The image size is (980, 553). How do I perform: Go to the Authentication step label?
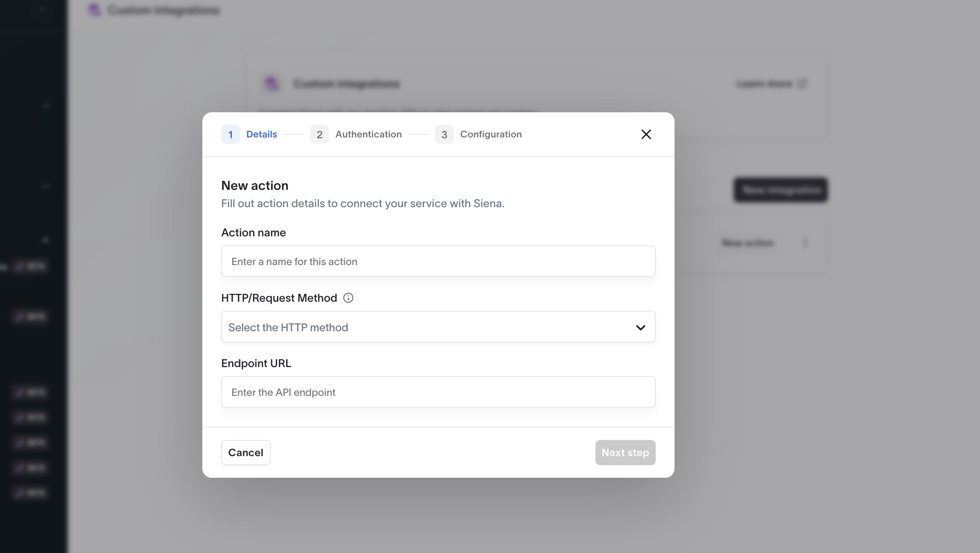[368, 134]
